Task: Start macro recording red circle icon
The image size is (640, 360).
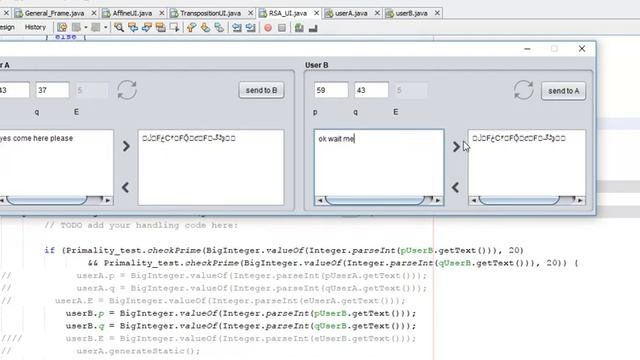Action: [x=268, y=28]
